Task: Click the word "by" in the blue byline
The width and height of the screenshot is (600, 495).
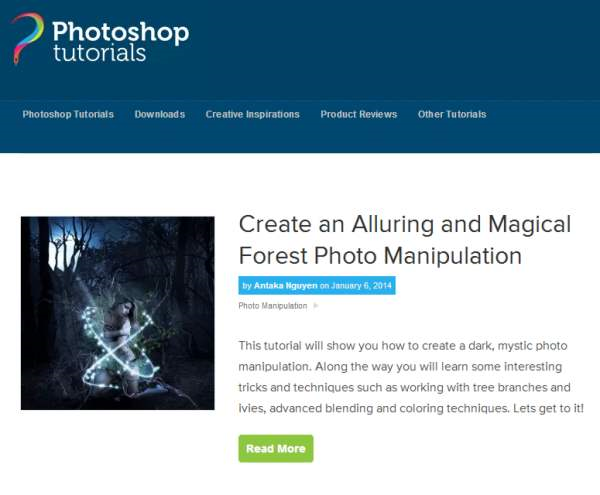Action: click(247, 286)
